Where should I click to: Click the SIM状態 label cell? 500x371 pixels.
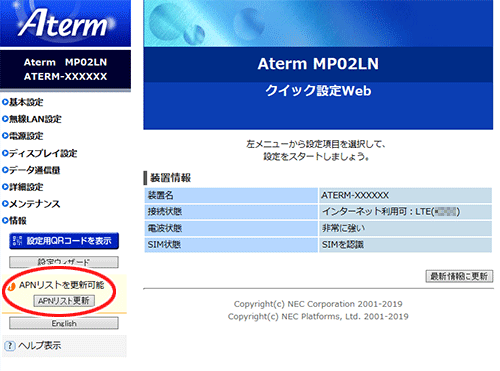(231, 245)
